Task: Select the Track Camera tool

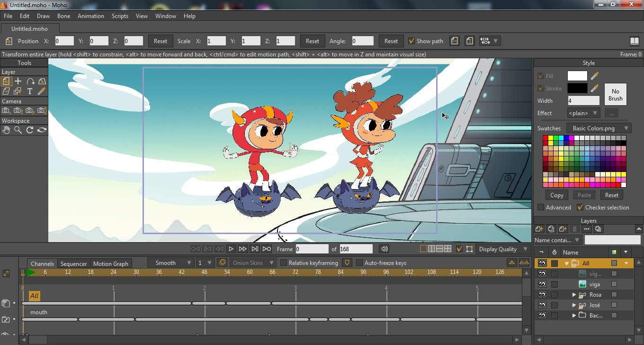Action: [x=6, y=110]
